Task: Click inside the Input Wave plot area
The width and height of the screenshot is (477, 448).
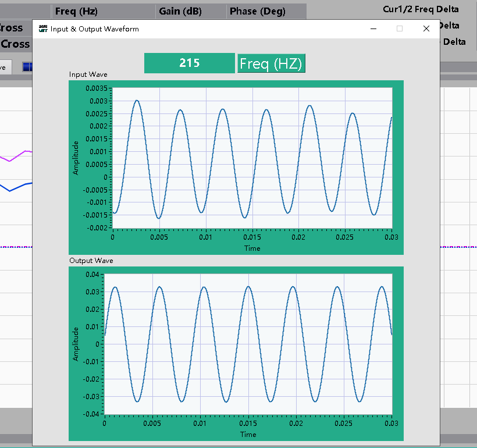Action: (252, 158)
